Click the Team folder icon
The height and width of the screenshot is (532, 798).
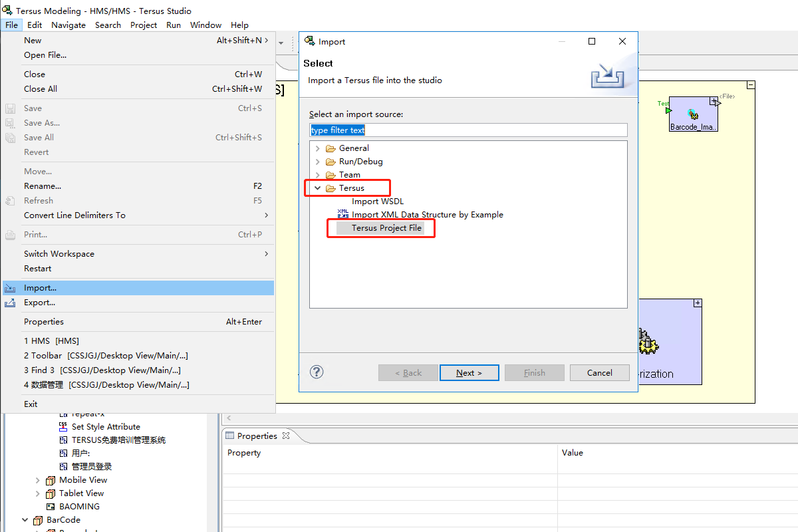point(331,175)
